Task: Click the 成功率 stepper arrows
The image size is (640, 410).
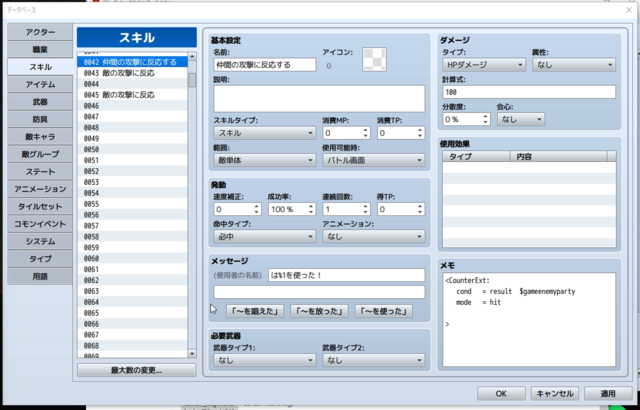Action: click(311, 209)
